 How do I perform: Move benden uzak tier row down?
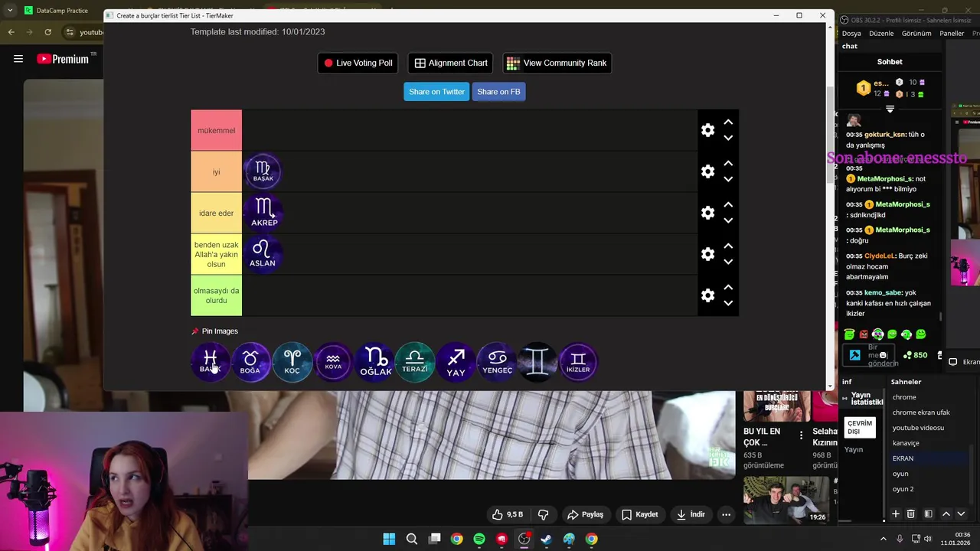[x=728, y=262]
